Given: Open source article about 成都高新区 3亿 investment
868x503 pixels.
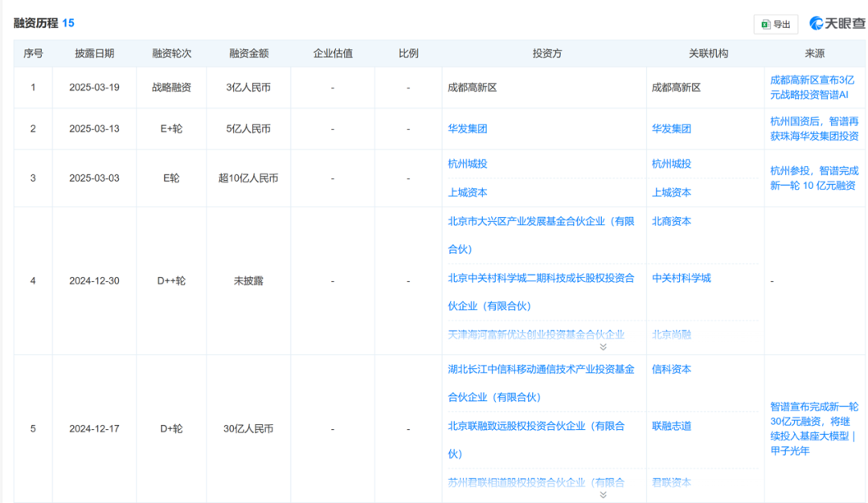Looking at the screenshot, I should (814, 88).
